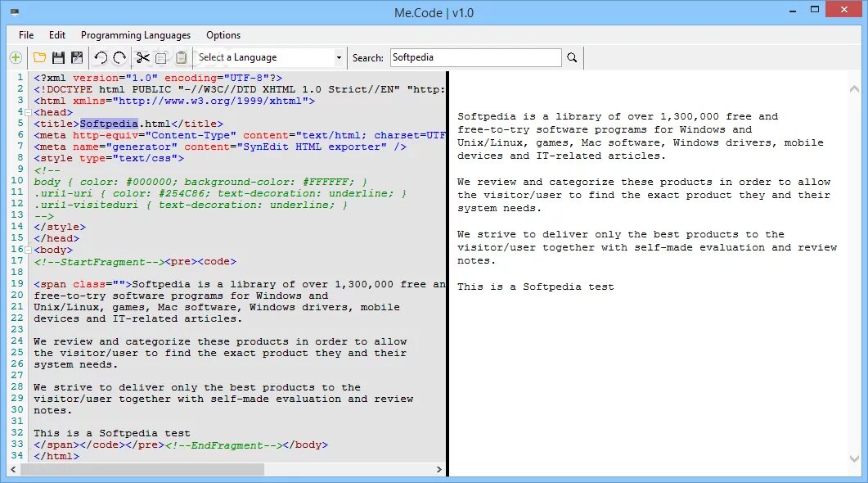Image resolution: width=868 pixels, height=483 pixels.
Task: Click the editor scroll left arrow
Action: point(13,469)
